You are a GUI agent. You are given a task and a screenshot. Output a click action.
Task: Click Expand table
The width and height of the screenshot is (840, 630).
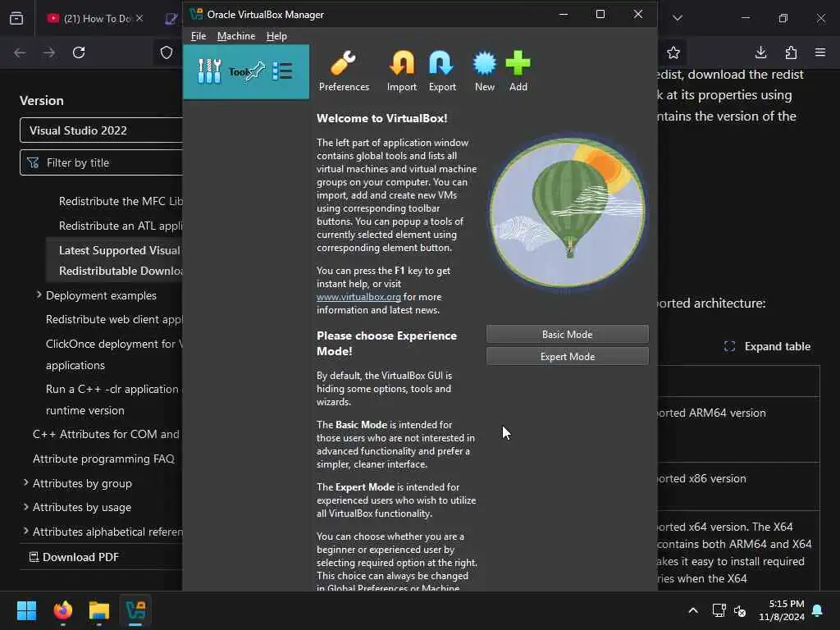(767, 347)
